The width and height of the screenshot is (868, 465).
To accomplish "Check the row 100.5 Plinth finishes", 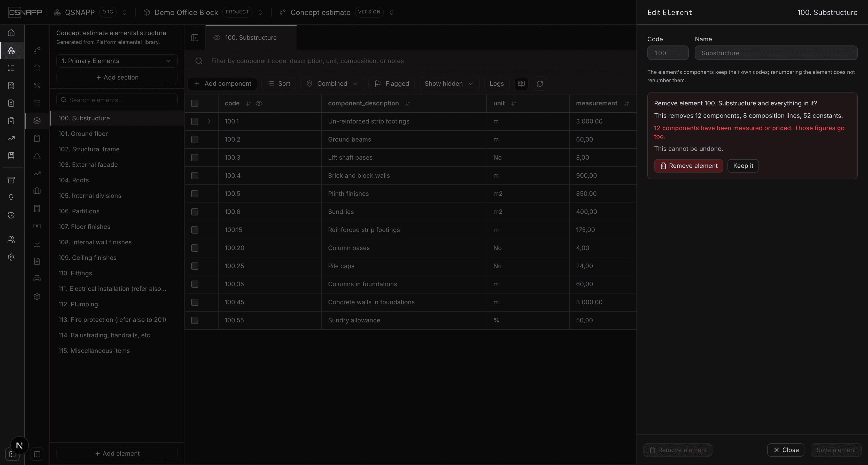I will [x=195, y=194].
